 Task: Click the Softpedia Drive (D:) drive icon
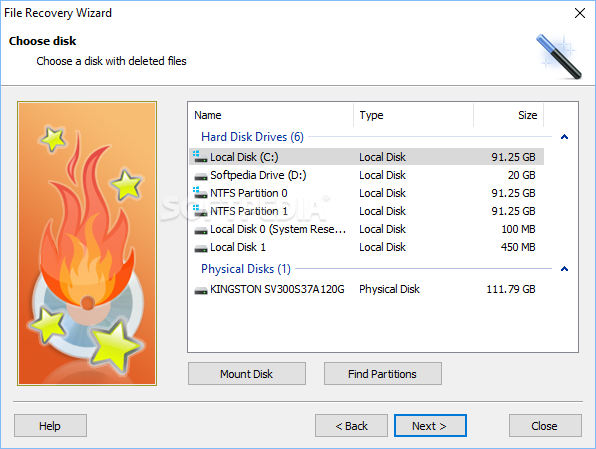[201, 176]
